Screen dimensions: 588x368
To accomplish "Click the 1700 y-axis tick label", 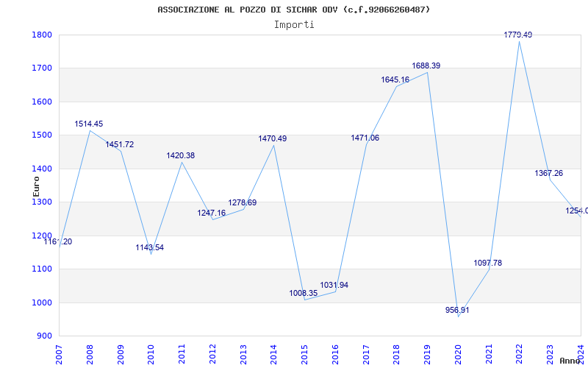I will pyautogui.click(x=42, y=68).
